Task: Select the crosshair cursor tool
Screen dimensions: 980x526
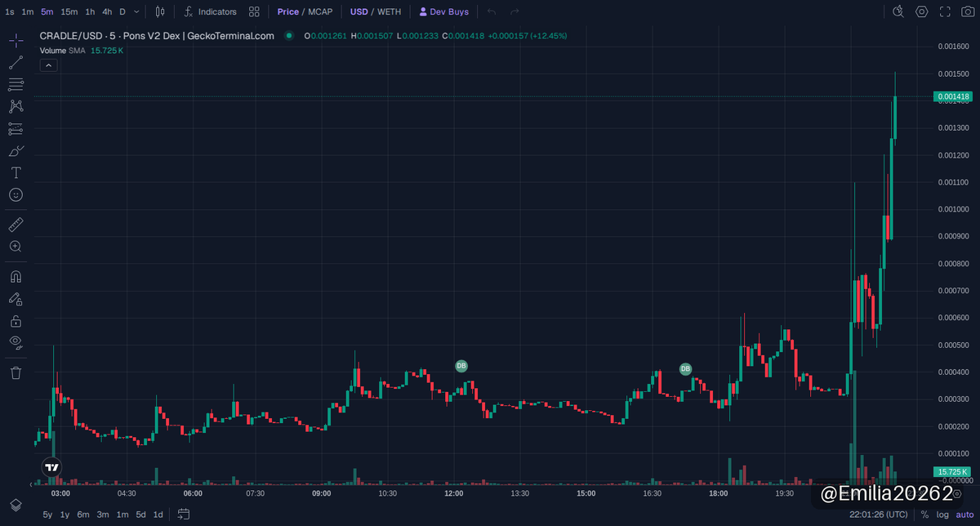Action: [16, 41]
